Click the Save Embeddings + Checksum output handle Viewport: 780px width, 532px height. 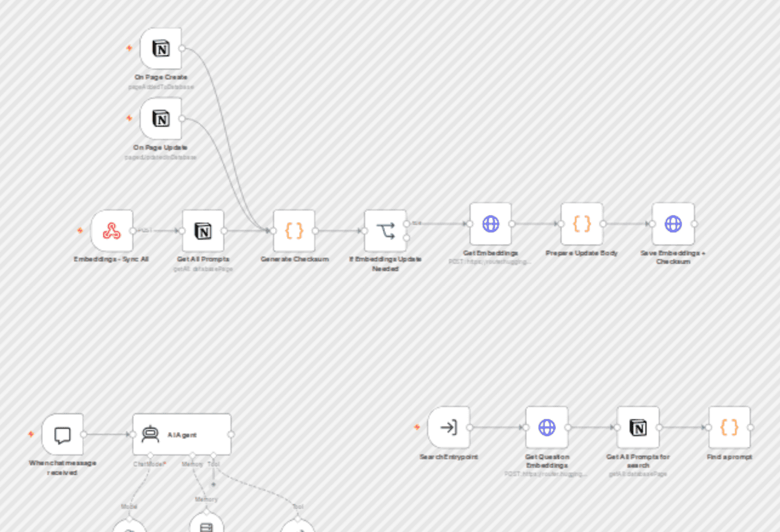pyautogui.click(x=694, y=224)
